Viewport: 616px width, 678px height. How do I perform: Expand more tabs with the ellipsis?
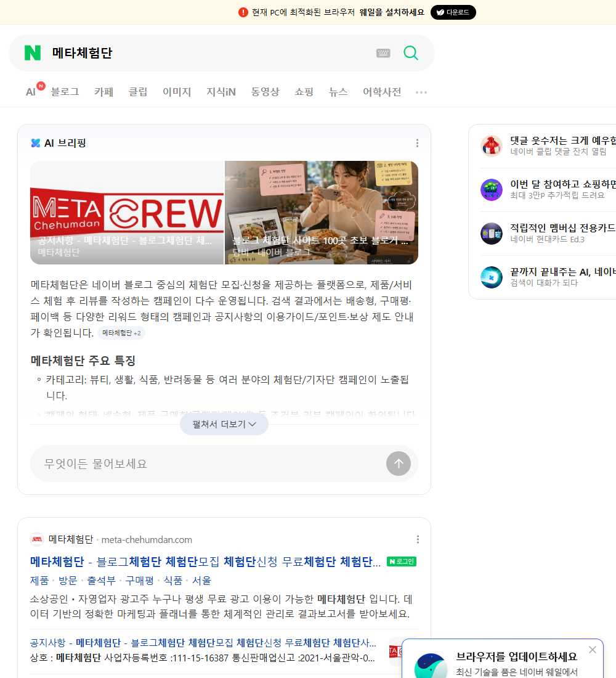(x=421, y=92)
